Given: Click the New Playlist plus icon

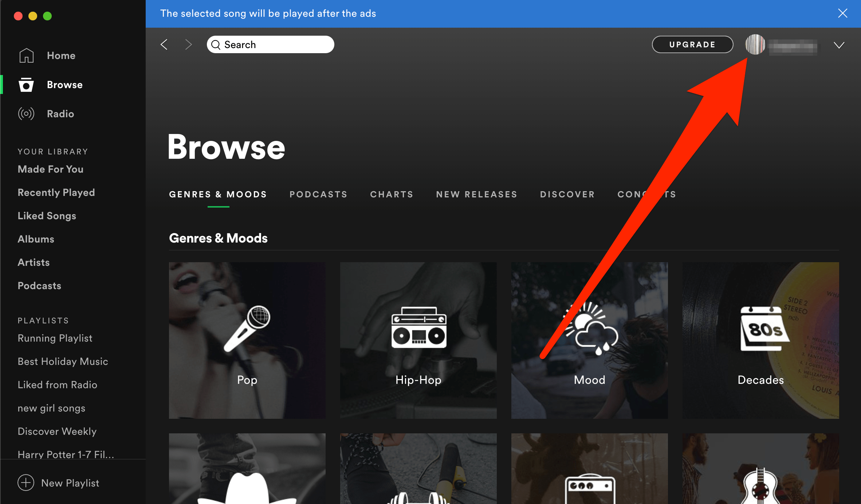Looking at the screenshot, I should click(x=26, y=483).
